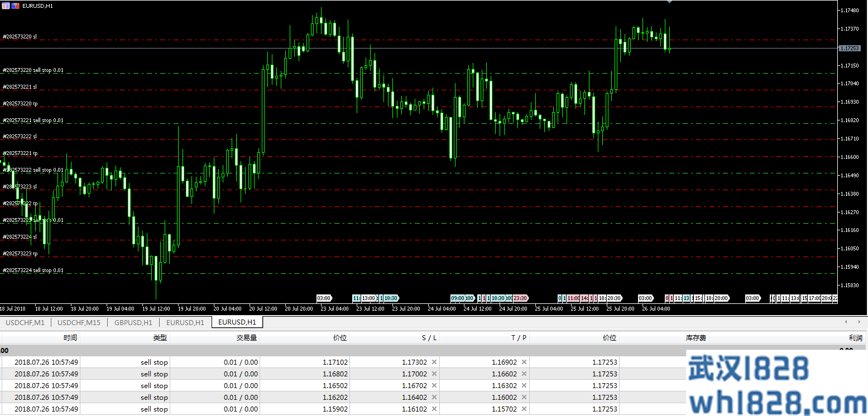Open the GBPUSD,H1 chart tab
This screenshot has height=416, width=868.
pos(133,322)
